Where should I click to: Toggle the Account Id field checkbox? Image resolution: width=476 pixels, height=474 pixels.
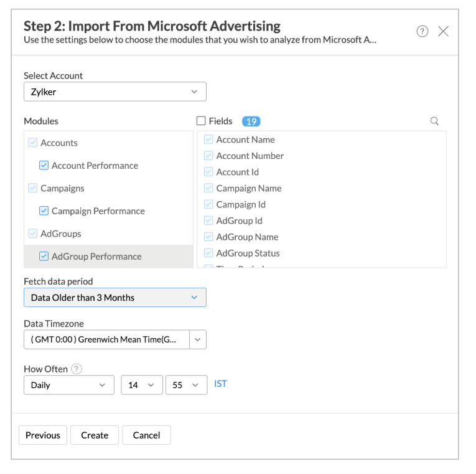(x=208, y=172)
